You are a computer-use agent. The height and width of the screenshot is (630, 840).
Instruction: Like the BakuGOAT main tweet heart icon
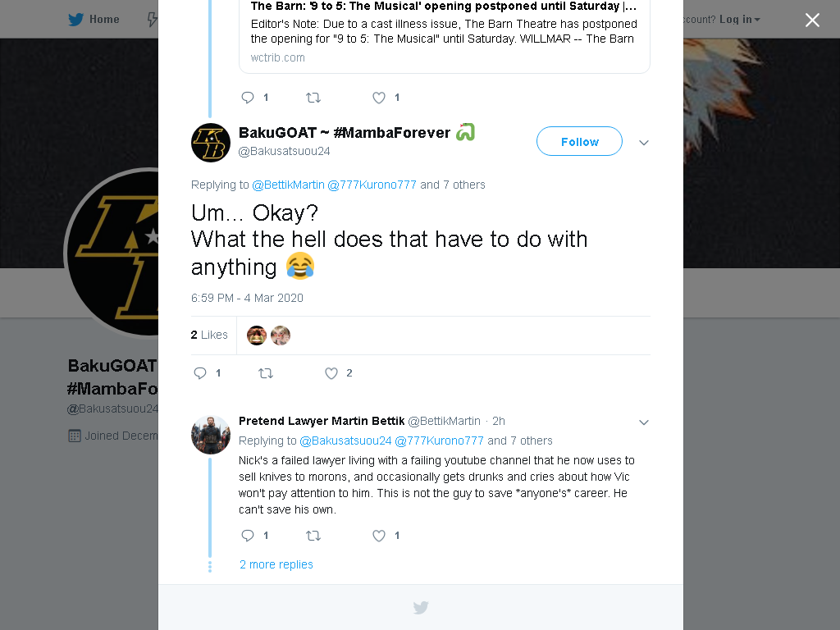[331, 373]
